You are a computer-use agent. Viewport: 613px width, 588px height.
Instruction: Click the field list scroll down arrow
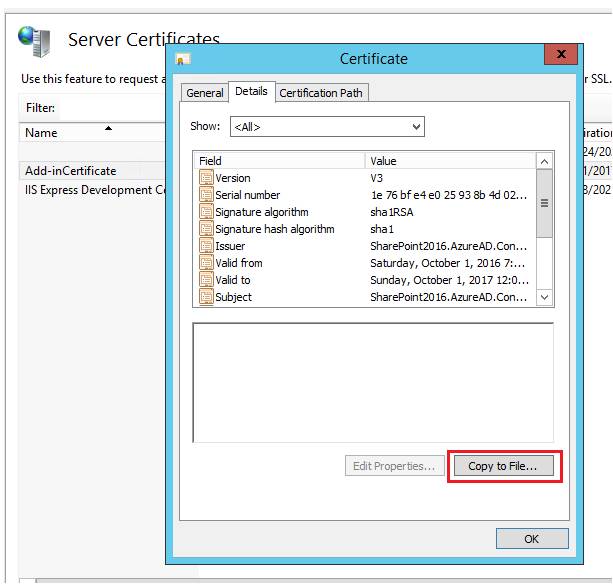(544, 297)
